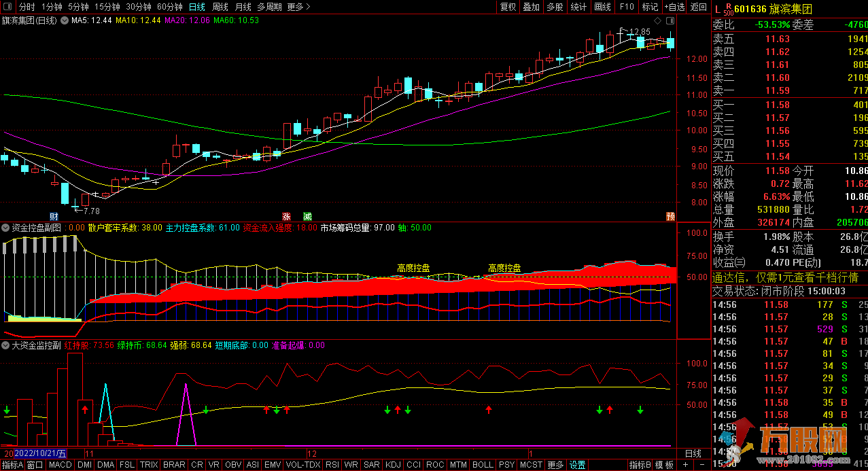This screenshot has height=471, width=868.
Task: Expand the 大资金监控副 indicator dropdown arrow
Action: pyautogui.click(x=6, y=345)
